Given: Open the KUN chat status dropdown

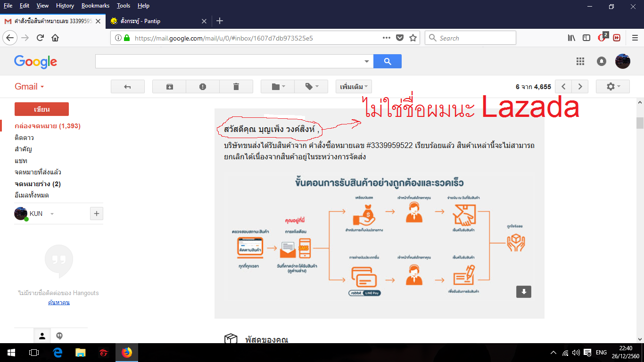Looking at the screenshot, I should click(x=52, y=214).
